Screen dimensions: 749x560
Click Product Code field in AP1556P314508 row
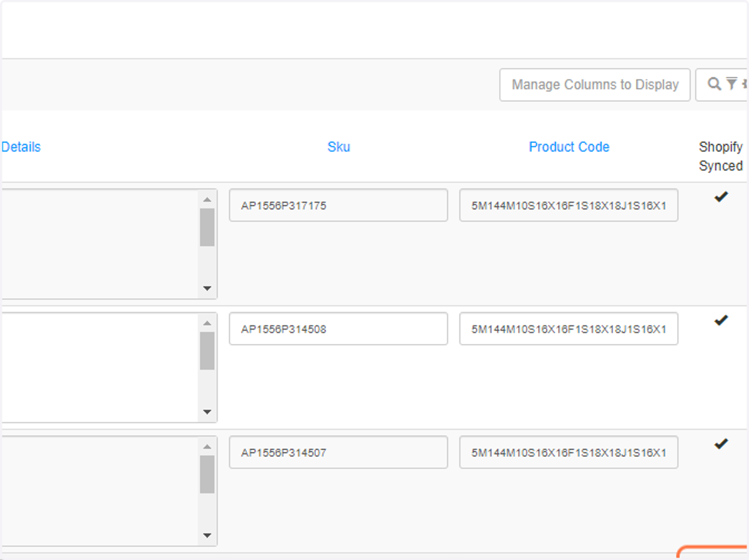click(x=569, y=329)
